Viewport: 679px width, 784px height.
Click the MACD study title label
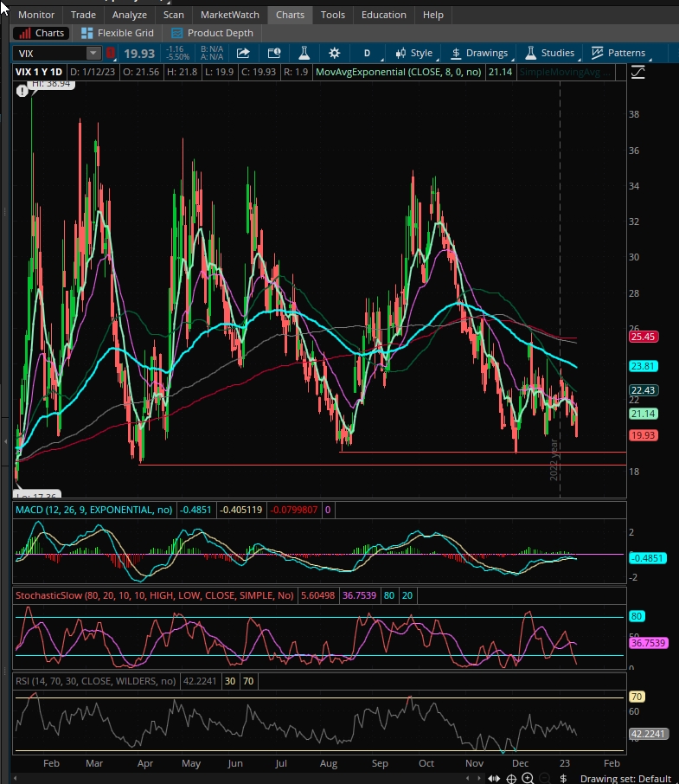point(93,510)
